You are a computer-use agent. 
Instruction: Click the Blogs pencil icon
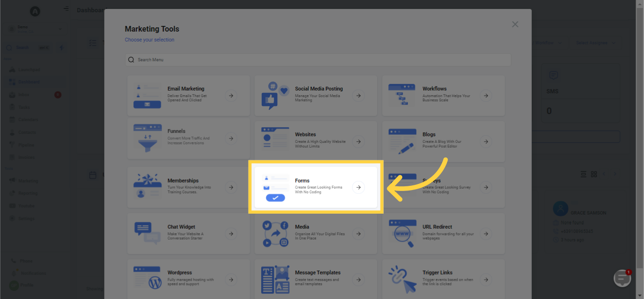pos(402,141)
